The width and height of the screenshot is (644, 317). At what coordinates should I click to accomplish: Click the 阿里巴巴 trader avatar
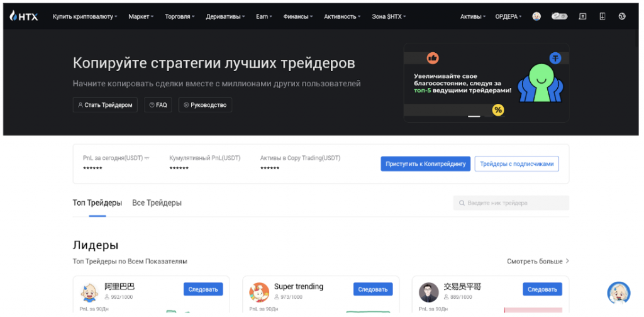click(90, 291)
